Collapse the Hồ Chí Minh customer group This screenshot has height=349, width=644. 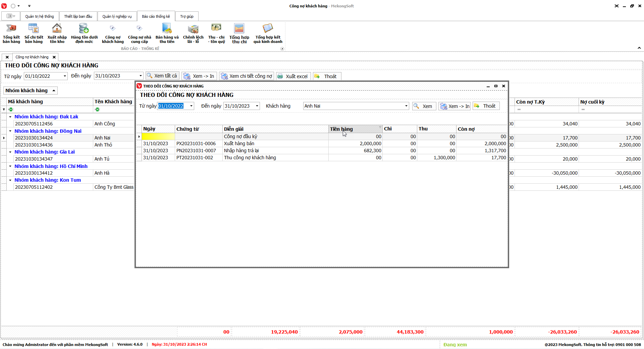click(10, 166)
